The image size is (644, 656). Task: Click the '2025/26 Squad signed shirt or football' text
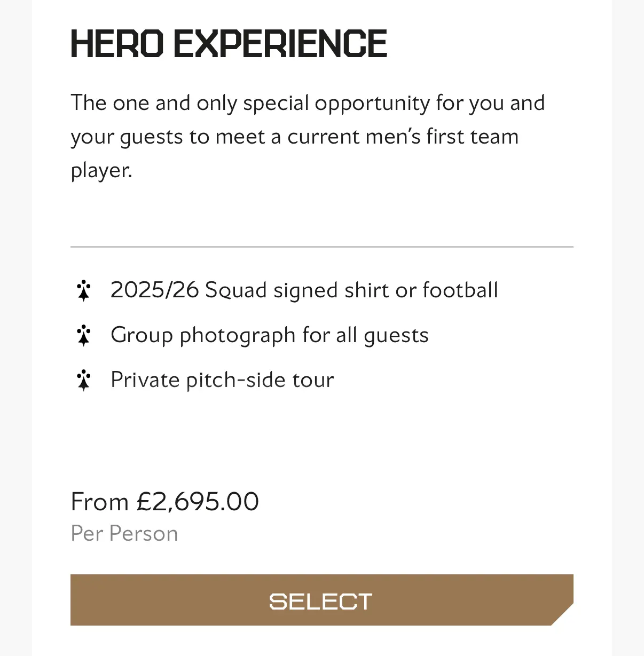pos(304,290)
